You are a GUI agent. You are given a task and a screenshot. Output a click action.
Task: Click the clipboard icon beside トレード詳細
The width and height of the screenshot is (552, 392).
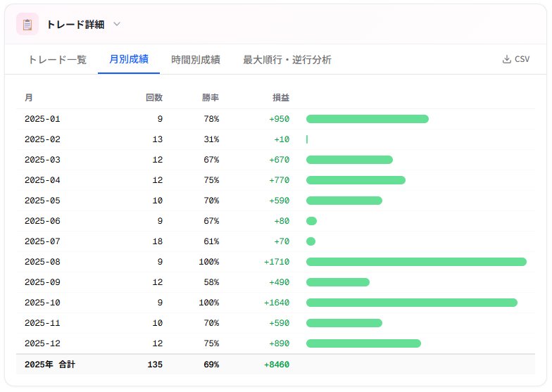coord(27,24)
